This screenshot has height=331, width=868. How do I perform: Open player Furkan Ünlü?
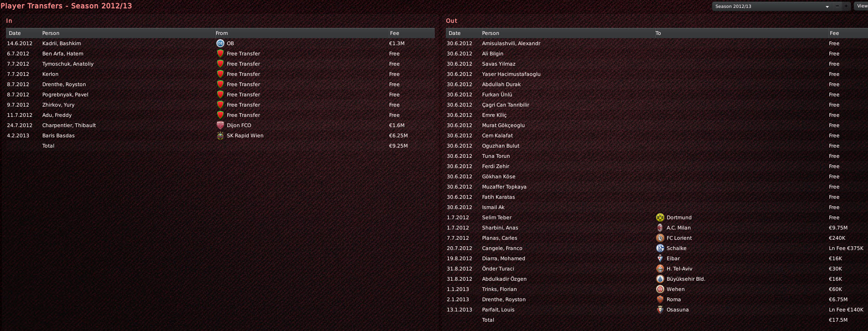coord(497,95)
